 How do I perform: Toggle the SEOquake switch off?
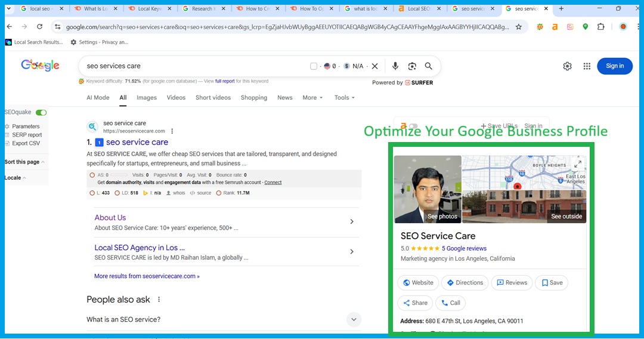click(41, 112)
